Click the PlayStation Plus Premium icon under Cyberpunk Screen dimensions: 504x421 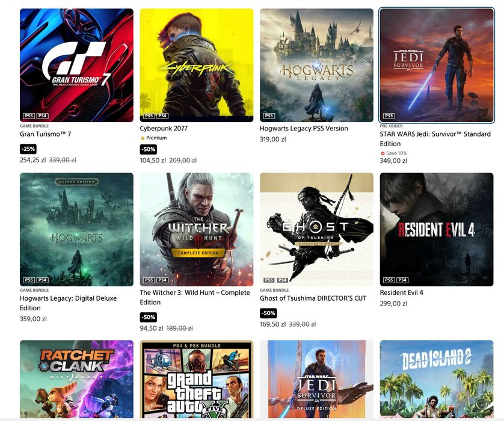coord(143,138)
